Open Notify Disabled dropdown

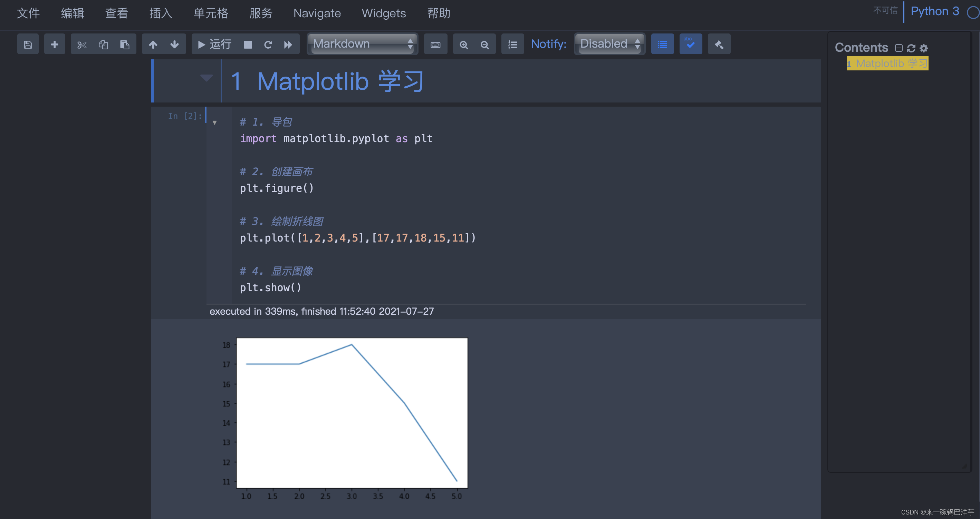tap(609, 44)
